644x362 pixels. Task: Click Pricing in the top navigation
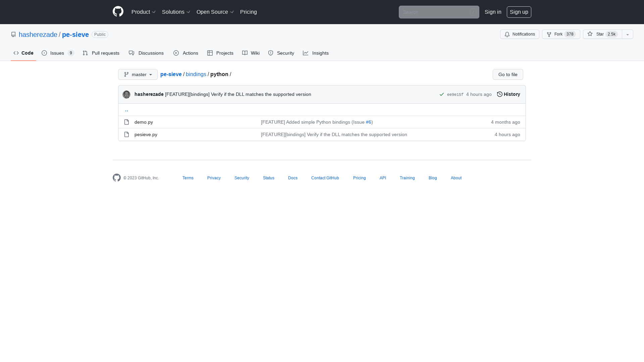[249, 12]
